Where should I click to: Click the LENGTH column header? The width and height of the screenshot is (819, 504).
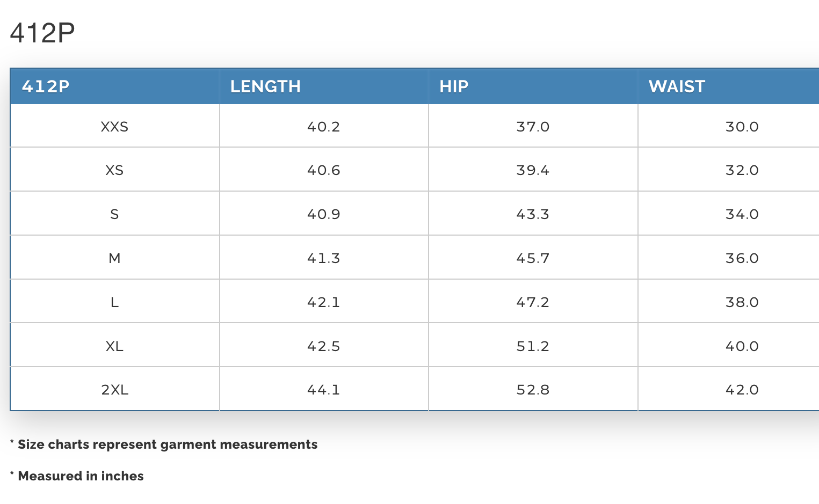point(265,86)
